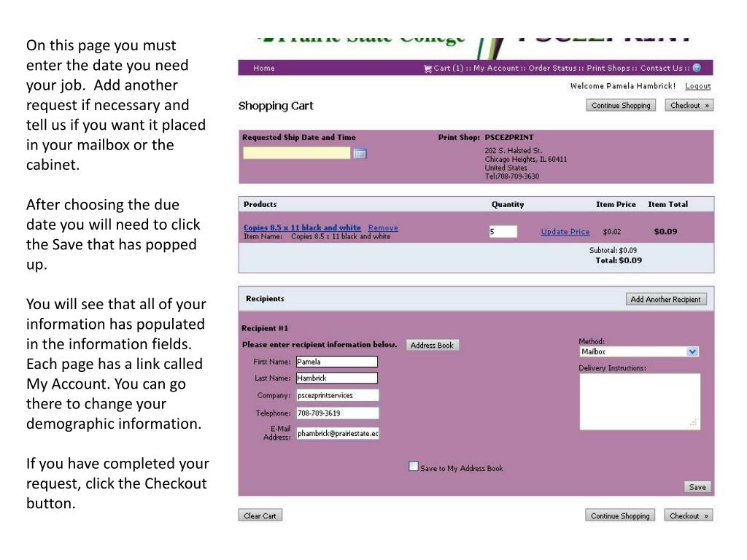This screenshot has width=747, height=560.
Task: Click the Delivery Instructions text area
Action: 640,402
